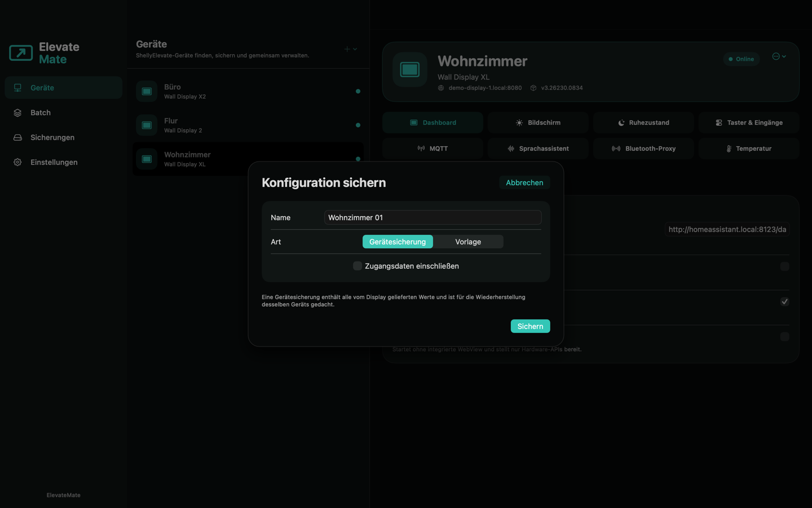The width and height of the screenshot is (812, 508).
Task: Click the Batch layers icon in sidebar
Action: (x=17, y=112)
